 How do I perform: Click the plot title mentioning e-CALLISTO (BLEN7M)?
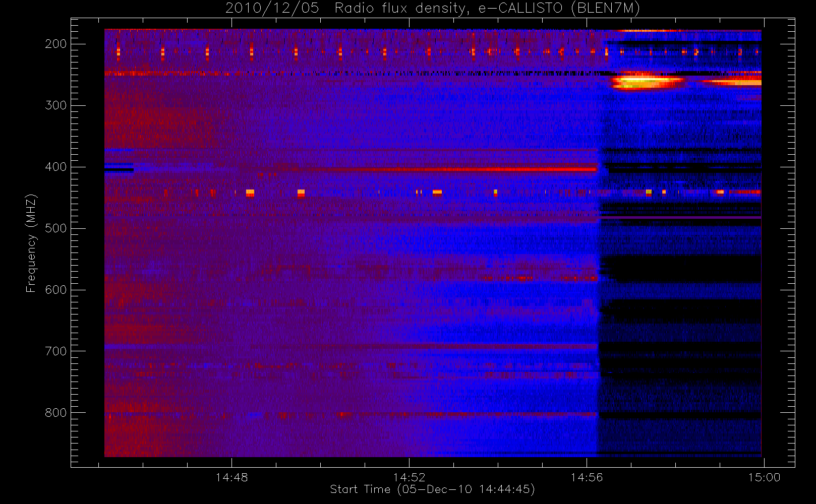[x=432, y=9]
